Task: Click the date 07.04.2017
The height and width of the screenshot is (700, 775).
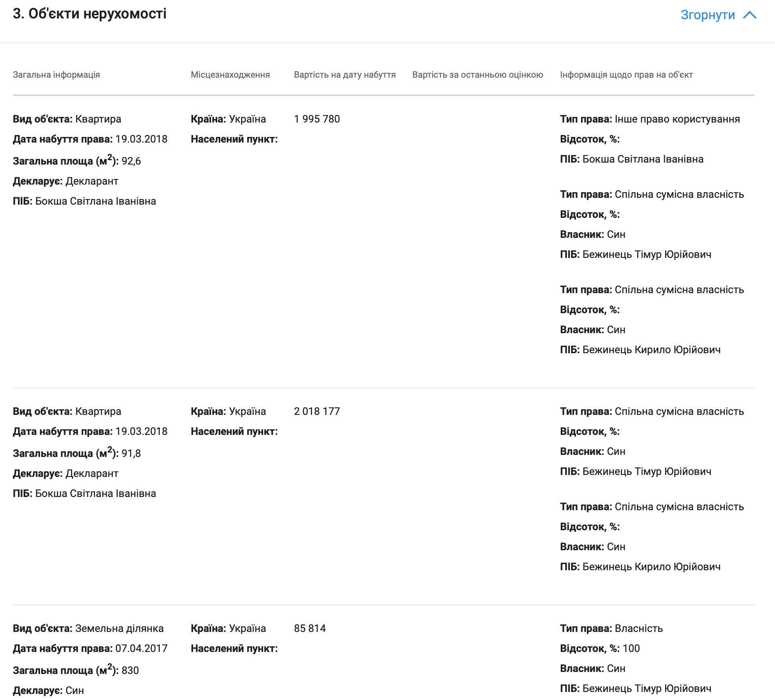Action: (141, 648)
